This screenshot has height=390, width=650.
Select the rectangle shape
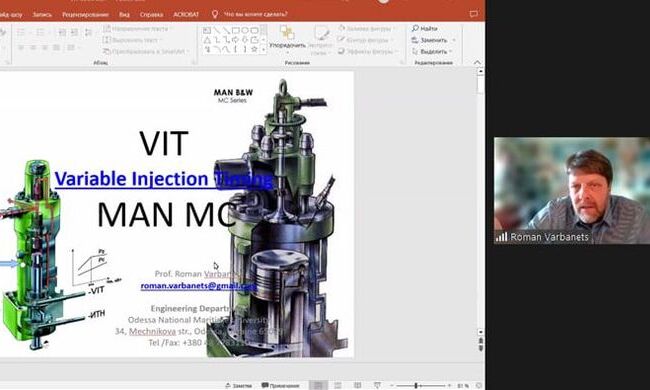[x=235, y=30]
